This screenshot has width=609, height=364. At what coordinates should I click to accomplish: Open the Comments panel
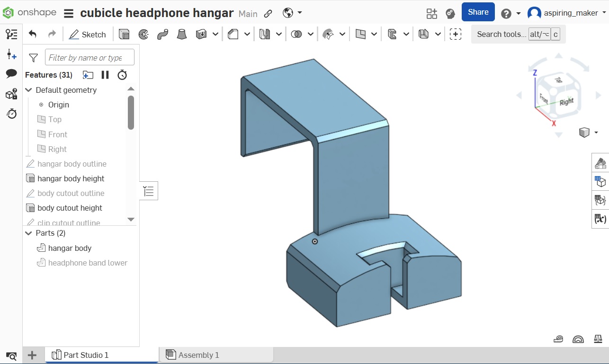(11, 74)
